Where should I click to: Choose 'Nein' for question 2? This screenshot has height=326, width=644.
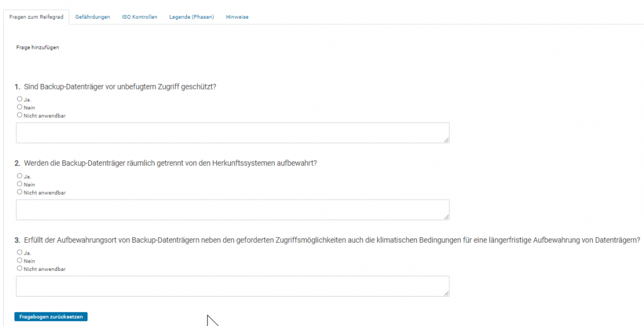(x=19, y=184)
